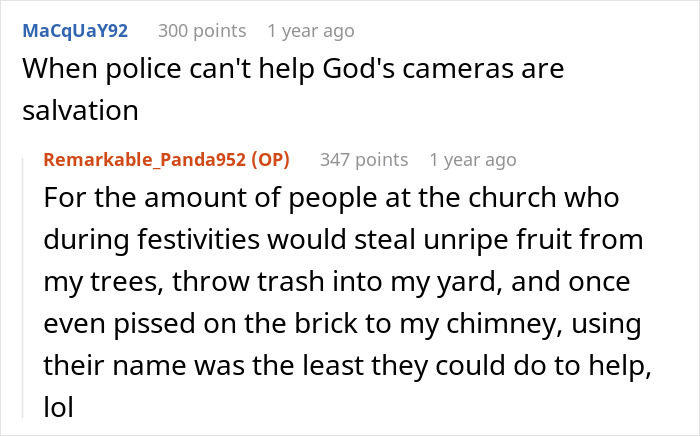The height and width of the screenshot is (436, 700).
Task: Click the 300 points score
Action: [202, 31]
